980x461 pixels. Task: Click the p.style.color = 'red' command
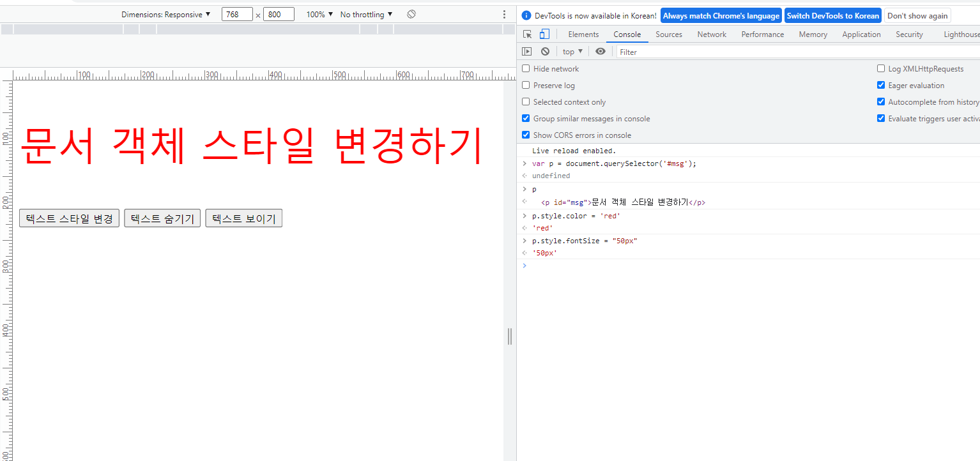point(576,216)
